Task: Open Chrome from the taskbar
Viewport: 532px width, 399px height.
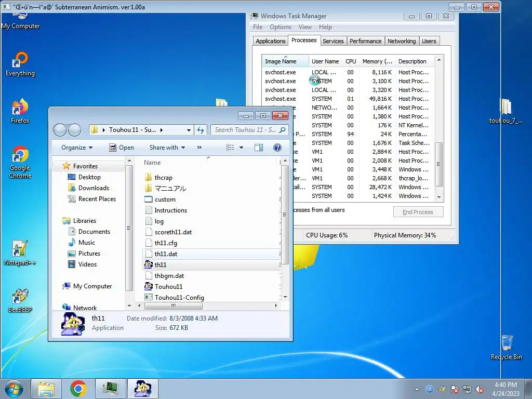Action: [x=78, y=389]
